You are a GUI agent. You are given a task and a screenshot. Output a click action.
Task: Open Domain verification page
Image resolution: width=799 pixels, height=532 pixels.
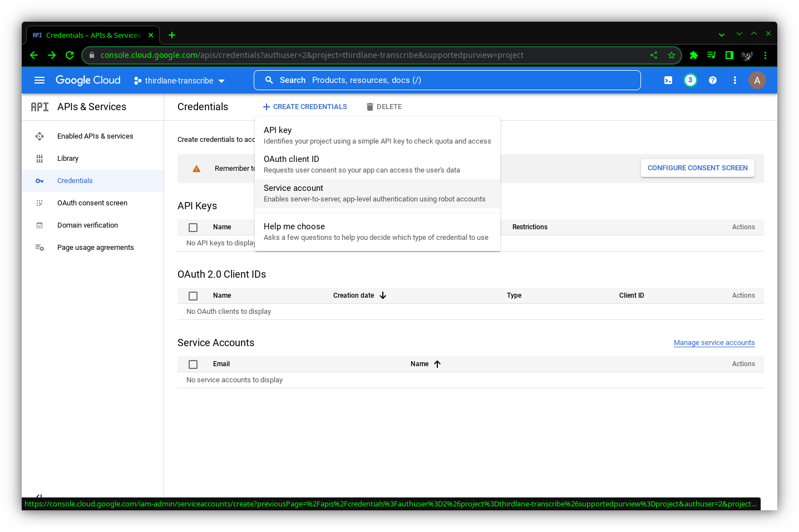tap(87, 225)
